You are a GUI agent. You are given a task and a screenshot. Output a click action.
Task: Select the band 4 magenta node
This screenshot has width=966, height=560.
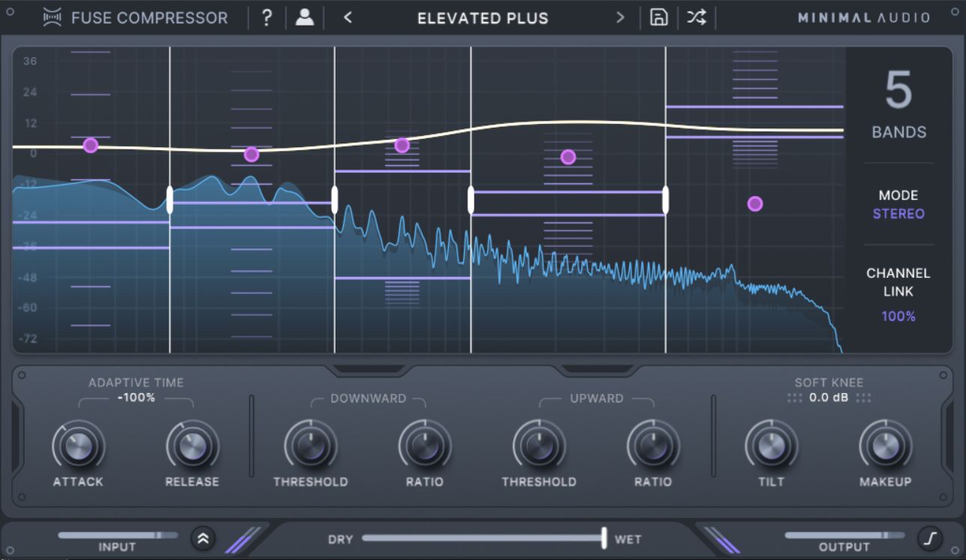pyautogui.click(x=568, y=157)
